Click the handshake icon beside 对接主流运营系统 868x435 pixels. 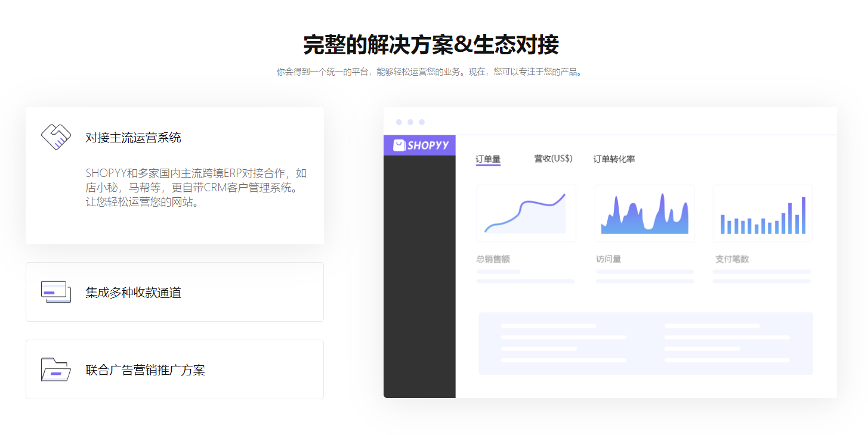[x=55, y=137]
